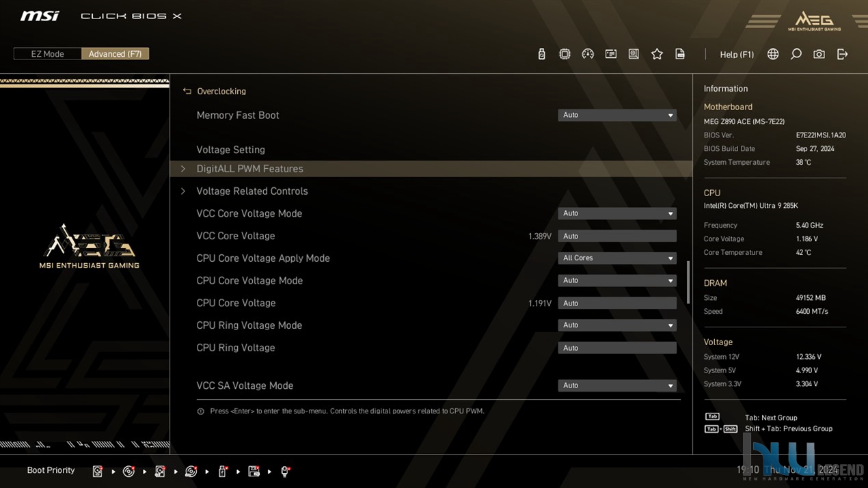Open CPU Core Voltage Mode dropdown

click(617, 281)
